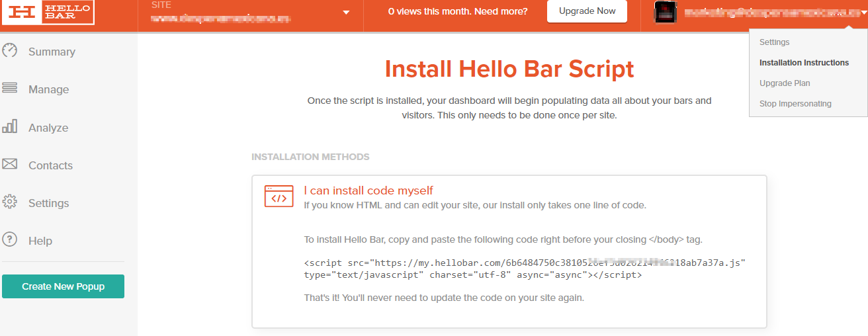868x336 pixels.
Task: Select 'I can install code myself' heading
Action: pyautogui.click(x=369, y=190)
